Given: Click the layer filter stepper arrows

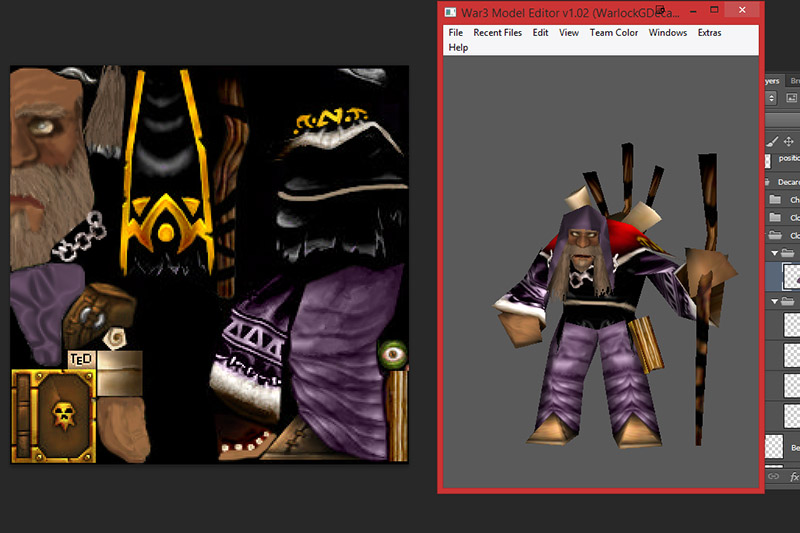Looking at the screenshot, I should click(771, 98).
